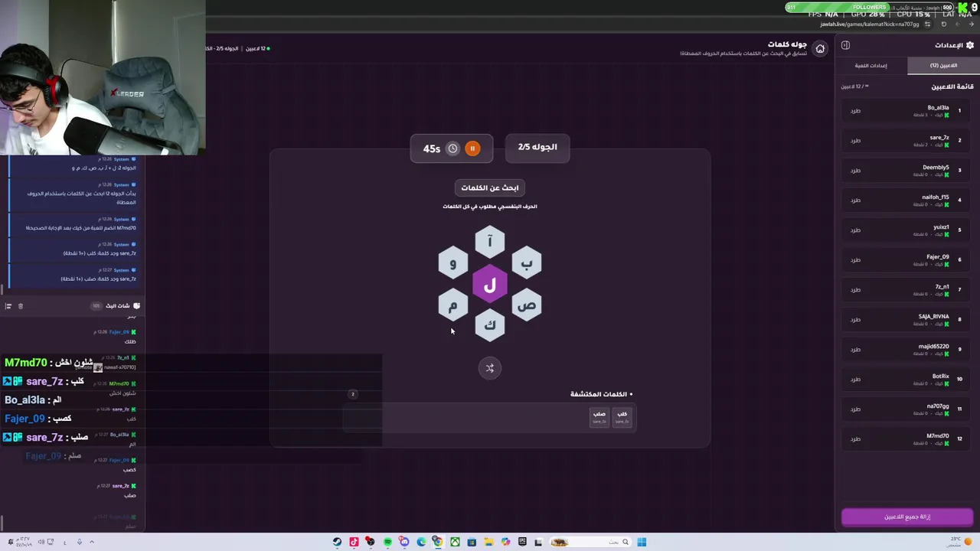Image resolution: width=980 pixels, height=551 pixels.
Task: Pause the round timer
Action: pyautogui.click(x=472, y=148)
